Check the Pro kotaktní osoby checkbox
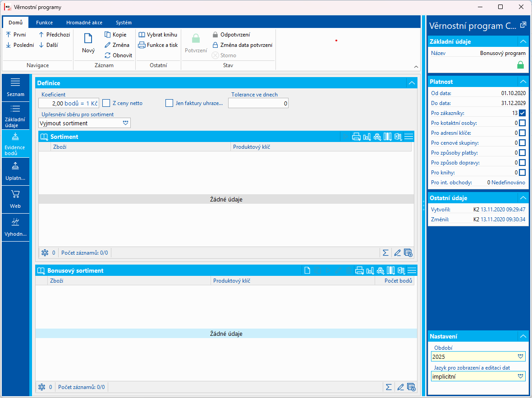 (522, 123)
